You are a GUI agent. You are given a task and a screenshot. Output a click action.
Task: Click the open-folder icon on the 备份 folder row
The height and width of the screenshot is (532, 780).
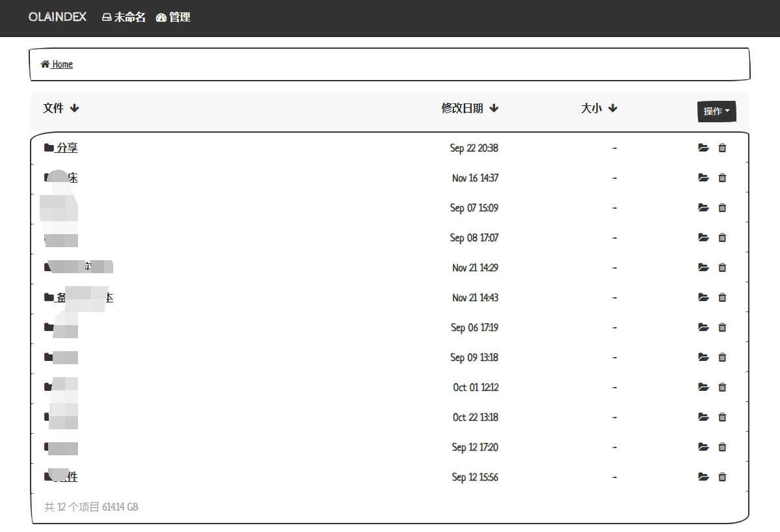703,297
